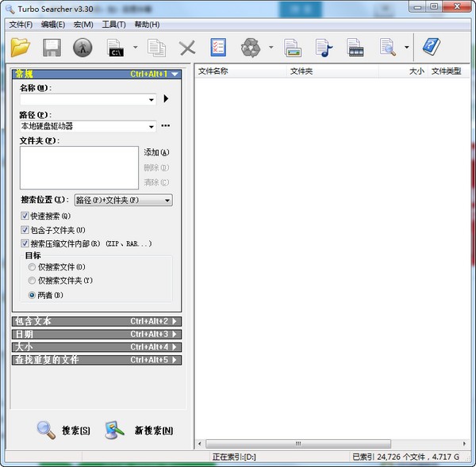The height and width of the screenshot is (467, 476).
Task: Open dropdown arrow beside recycle icon
Action: (271, 47)
